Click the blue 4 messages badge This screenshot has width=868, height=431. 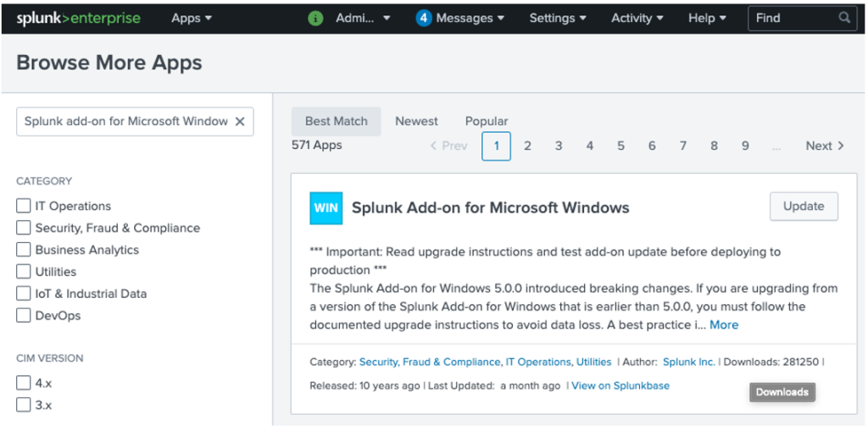(424, 19)
